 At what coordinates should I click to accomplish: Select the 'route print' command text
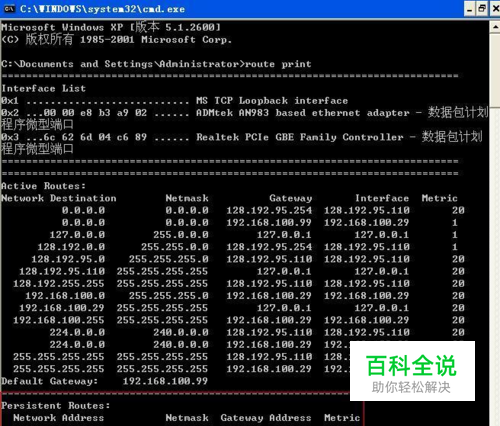click(x=278, y=64)
